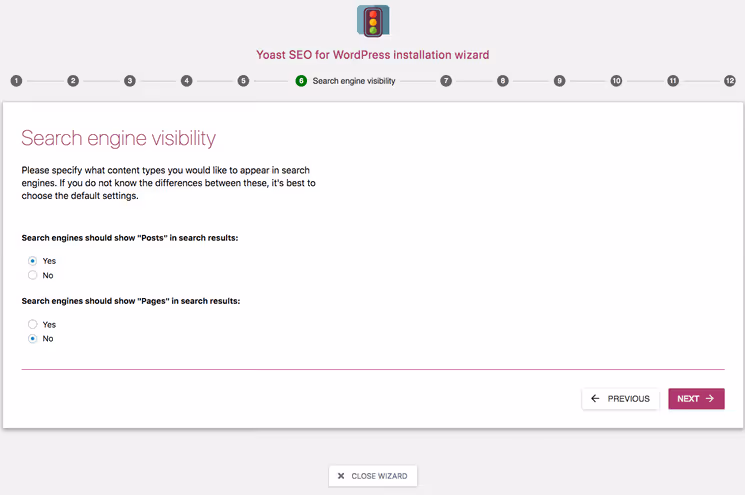Click the Search engine visibility heading
Image resolution: width=745 pixels, height=495 pixels.
click(119, 138)
